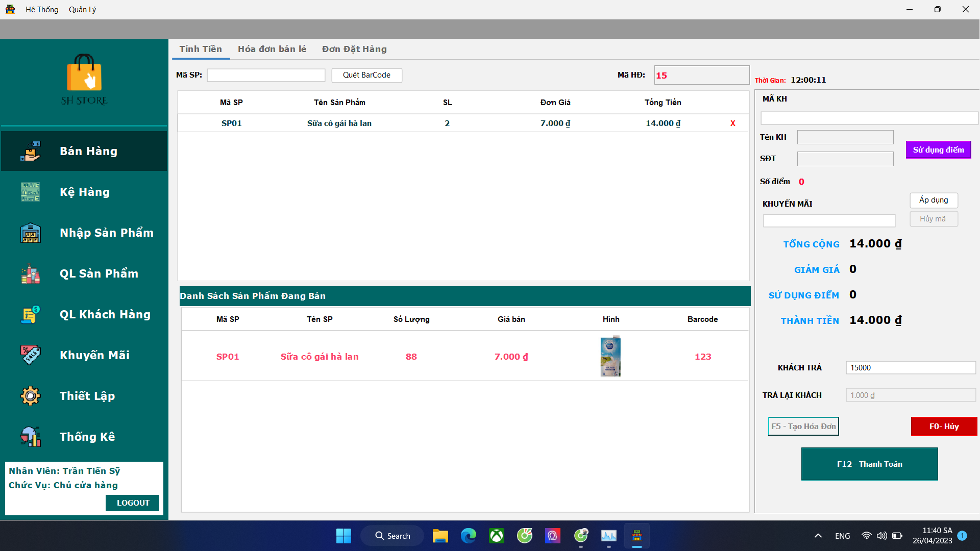This screenshot has height=551, width=980.
Task: Open Microsoft Edge from the taskbar
Action: click(x=468, y=536)
